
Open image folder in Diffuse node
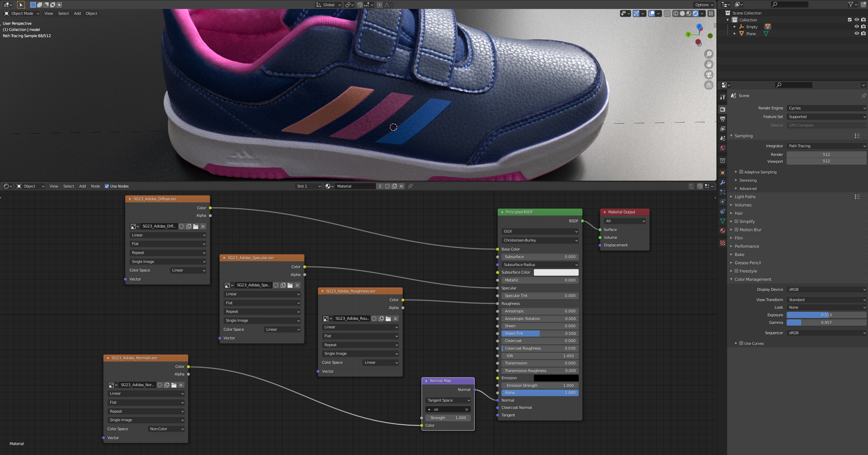[x=196, y=226]
